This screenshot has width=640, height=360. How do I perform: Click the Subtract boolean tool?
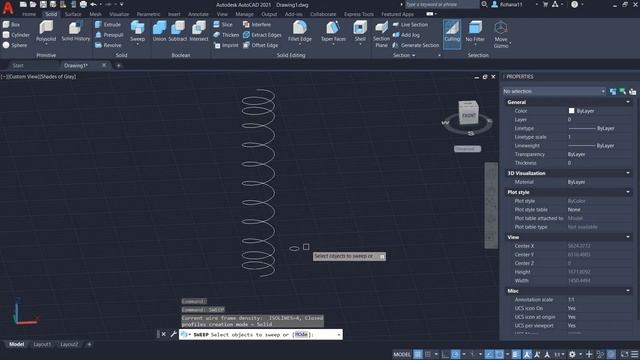tap(178, 31)
